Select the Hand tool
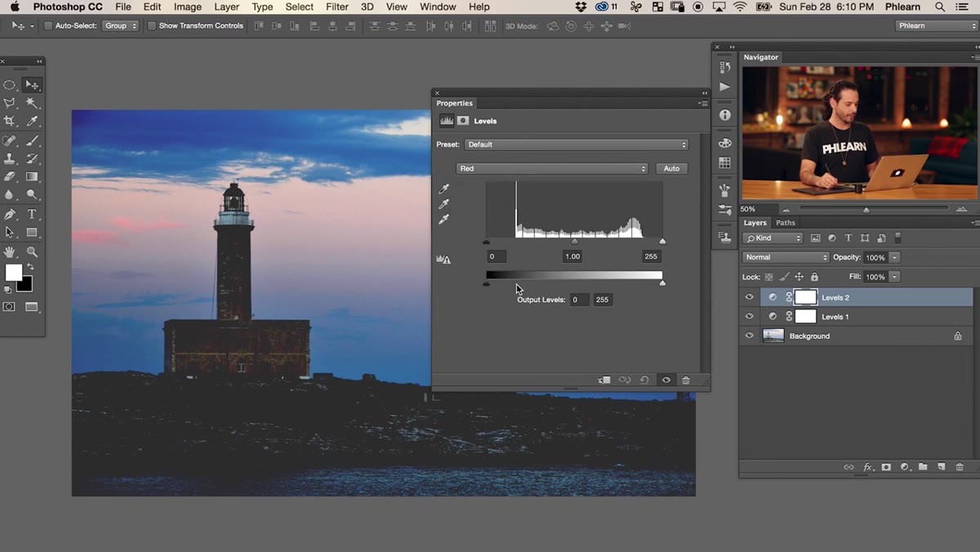980x552 pixels. (x=10, y=252)
